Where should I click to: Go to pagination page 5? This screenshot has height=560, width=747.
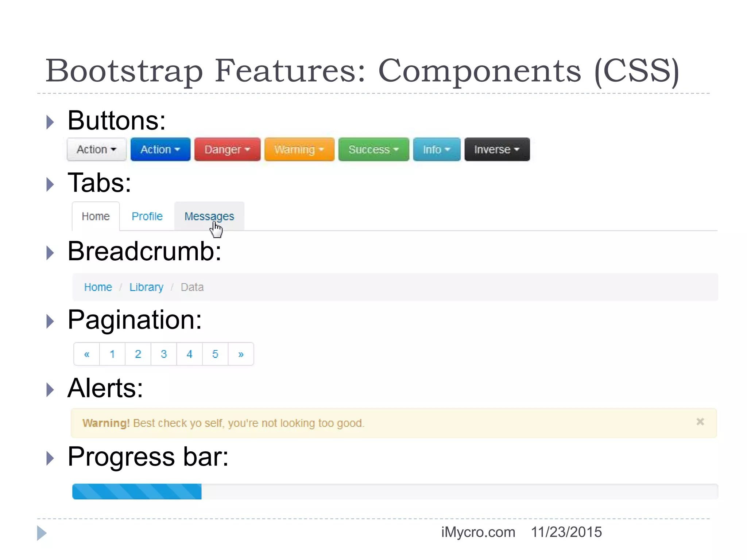(215, 354)
